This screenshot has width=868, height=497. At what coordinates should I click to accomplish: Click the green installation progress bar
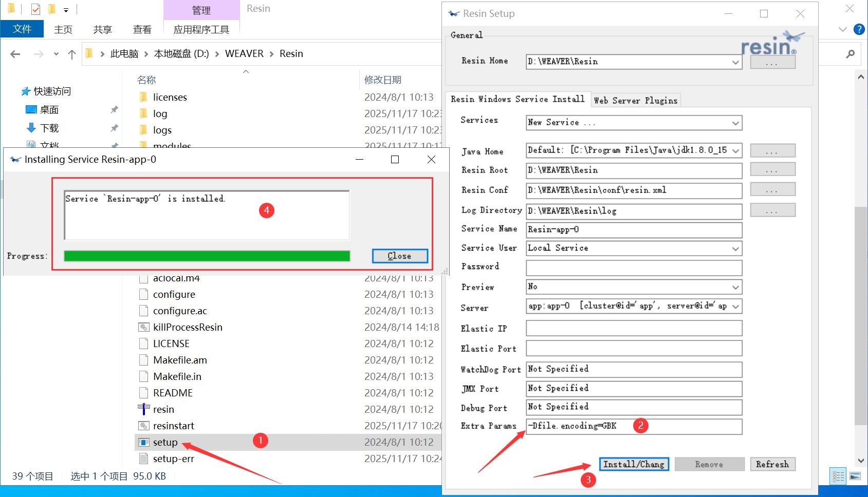click(207, 256)
